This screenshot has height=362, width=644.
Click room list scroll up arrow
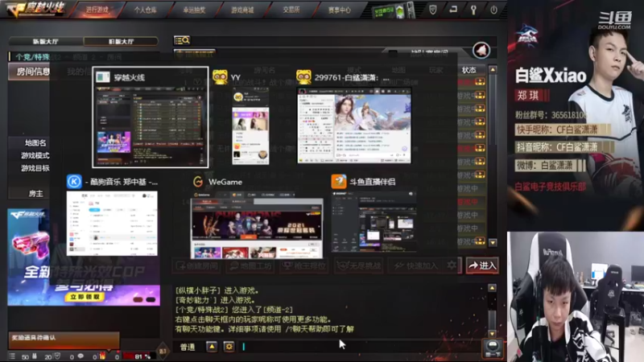click(493, 69)
